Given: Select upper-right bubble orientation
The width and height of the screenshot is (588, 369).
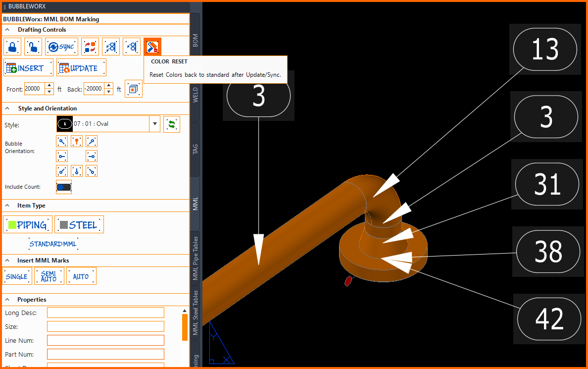Looking at the screenshot, I should click(x=92, y=142).
